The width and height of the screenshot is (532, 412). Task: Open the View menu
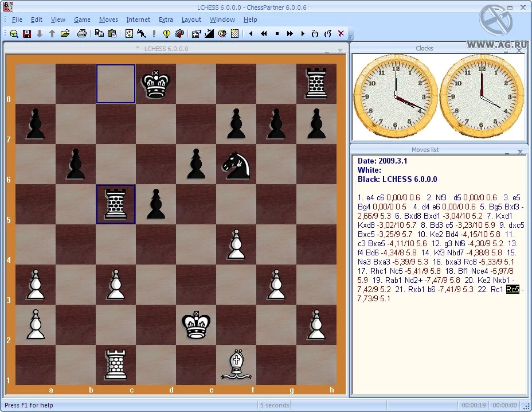click(x=58, y=20)
